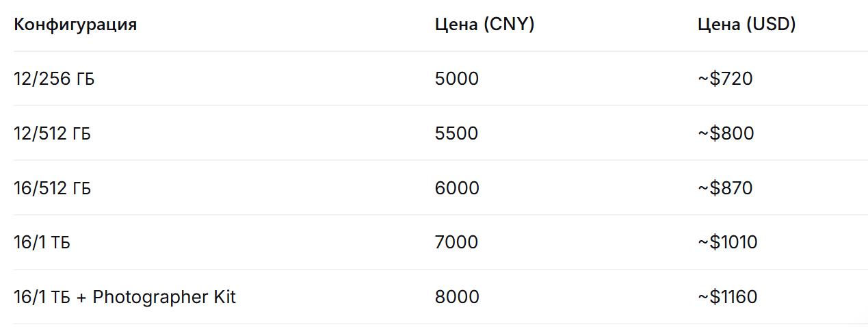Click the 5000 CNY price value
868x327 pixels.
coord(456,79)
